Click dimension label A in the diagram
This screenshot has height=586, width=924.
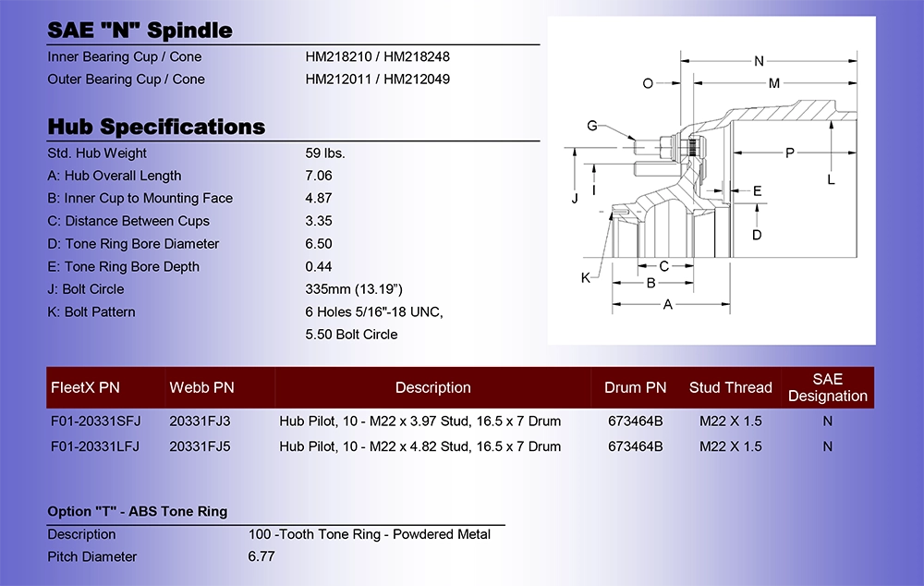668,304
